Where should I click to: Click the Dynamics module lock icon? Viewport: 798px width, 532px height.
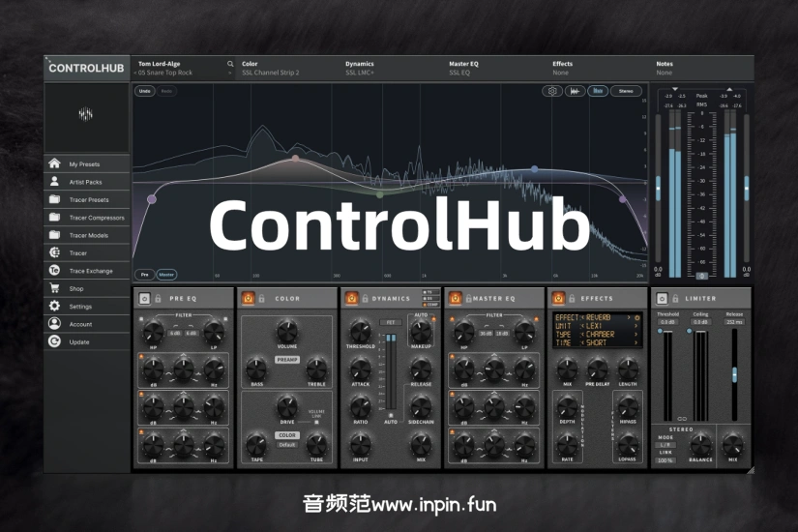365,298
